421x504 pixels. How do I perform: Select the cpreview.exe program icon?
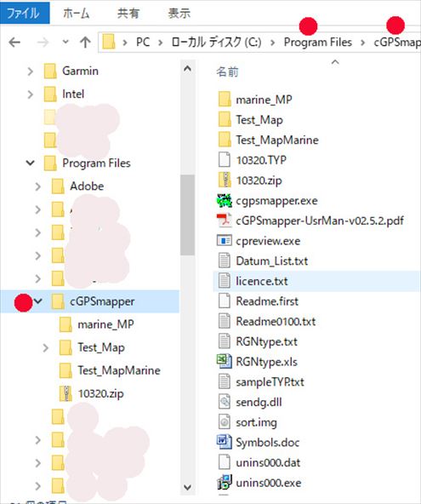(225, 240)
